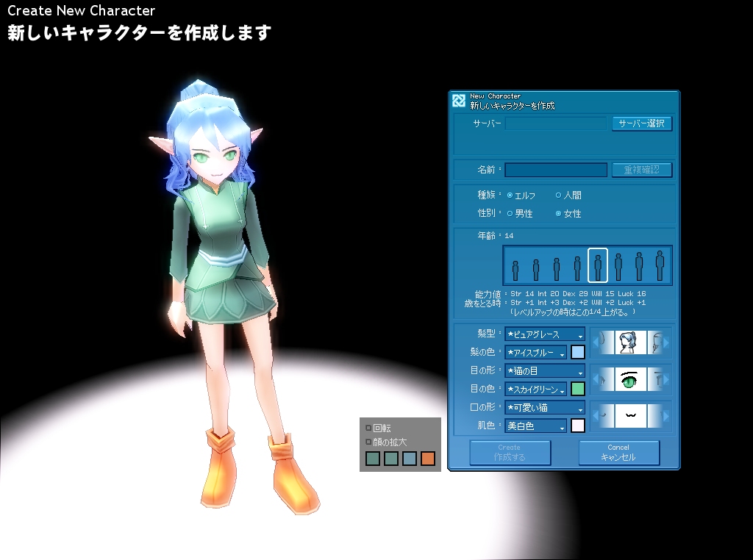Enable the 顔の拡大 face zoom checkbox
Screen dimensions: 753x560
point(369,442)
